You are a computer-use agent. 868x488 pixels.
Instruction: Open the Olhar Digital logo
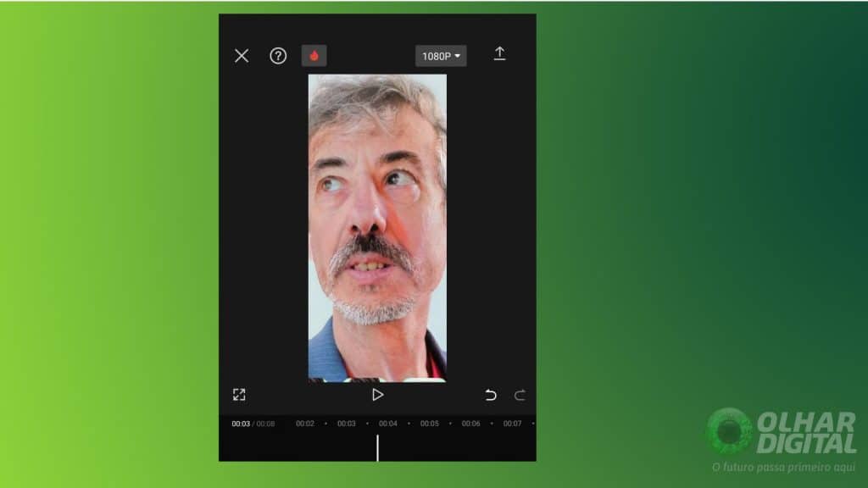tap(782, 432)
